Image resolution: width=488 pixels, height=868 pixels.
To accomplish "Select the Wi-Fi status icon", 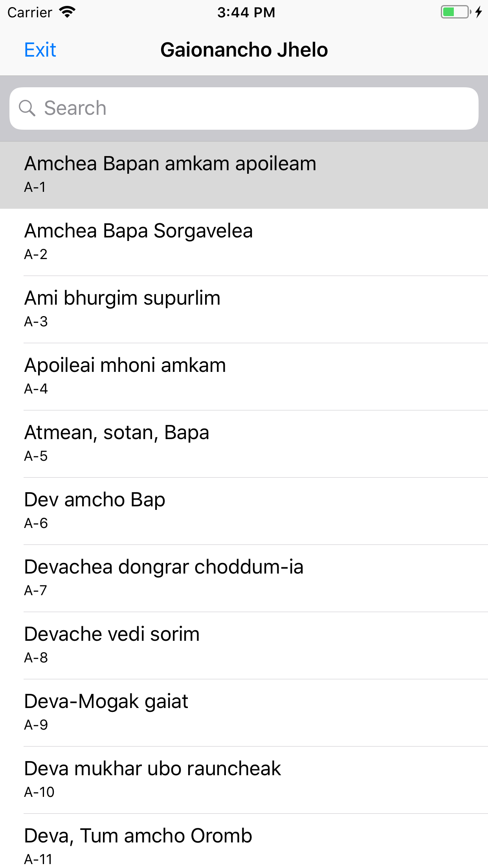I will click(68, 12).
